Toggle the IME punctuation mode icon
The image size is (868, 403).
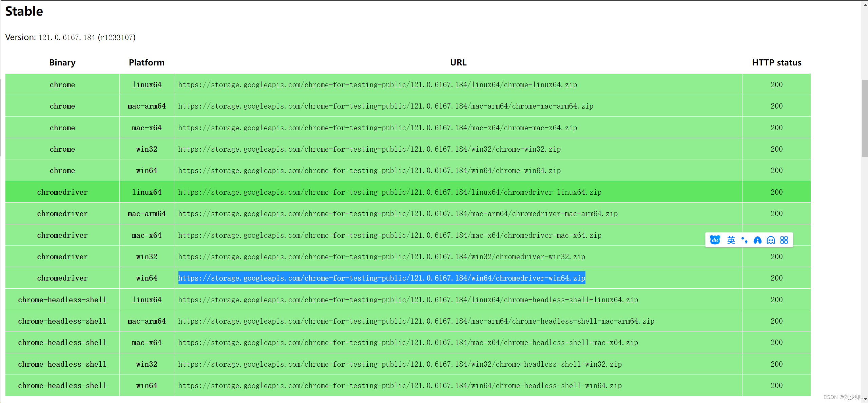[745, 240]
